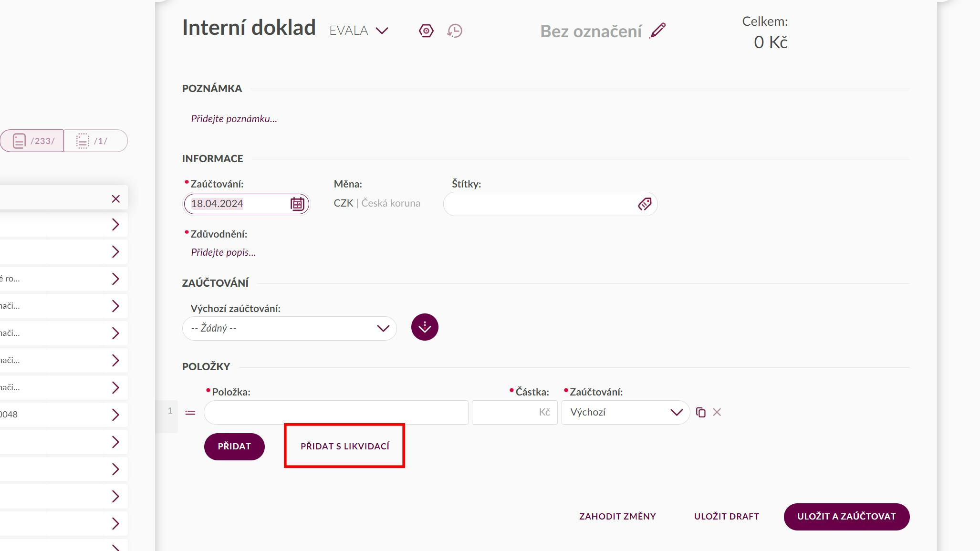Click ULOŽIT A ZAÚČTOVAT button
Image resolution: width=980 pixels, height=551 pixels.
point(846,517)
